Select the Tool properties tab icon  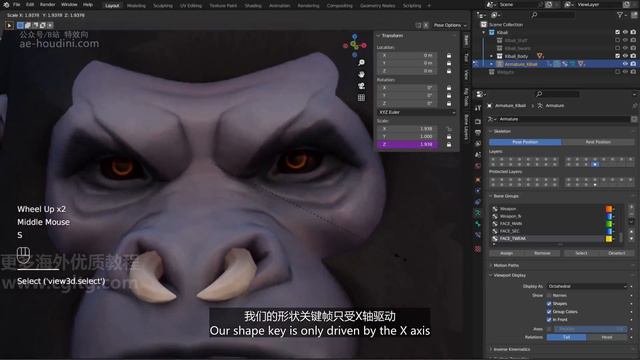click(x=478, y=108)
